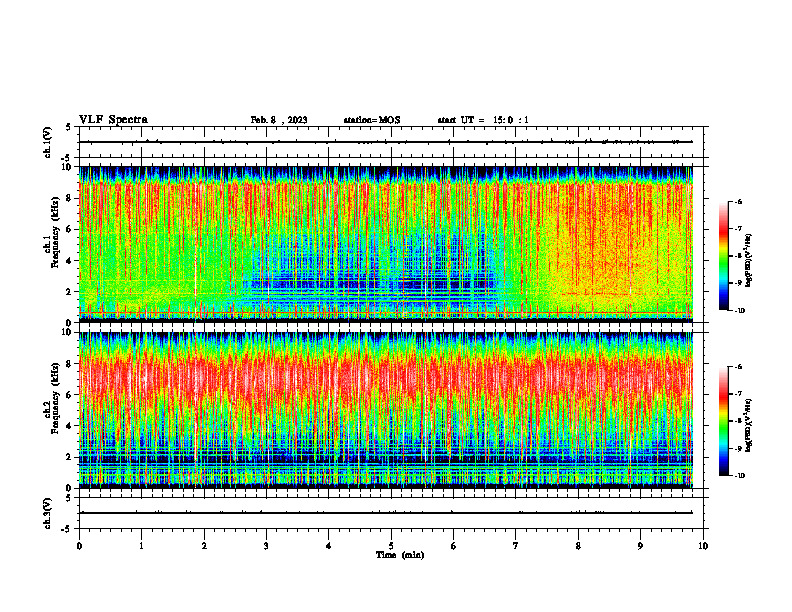Click the "station=MOS" header label
This screenshot has height=612, width=792.
[372, 120]
